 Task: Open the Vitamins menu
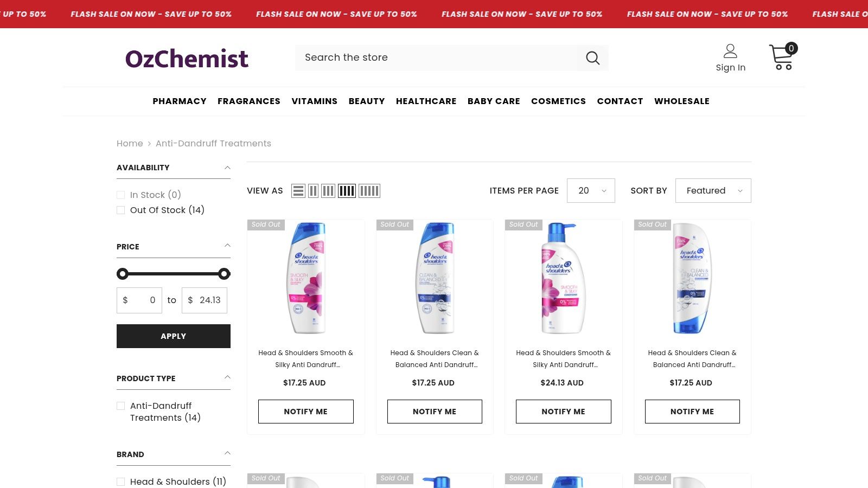coord(314,101)
